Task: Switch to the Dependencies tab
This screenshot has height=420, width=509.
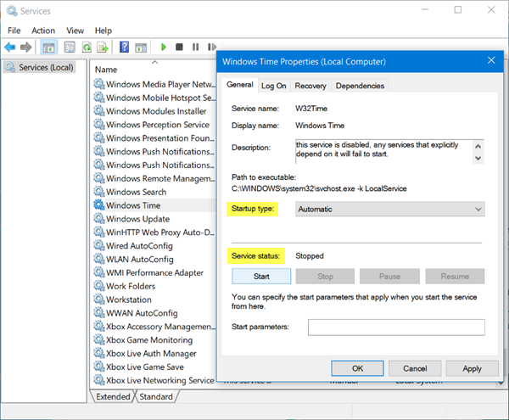Action: (360, 86)
